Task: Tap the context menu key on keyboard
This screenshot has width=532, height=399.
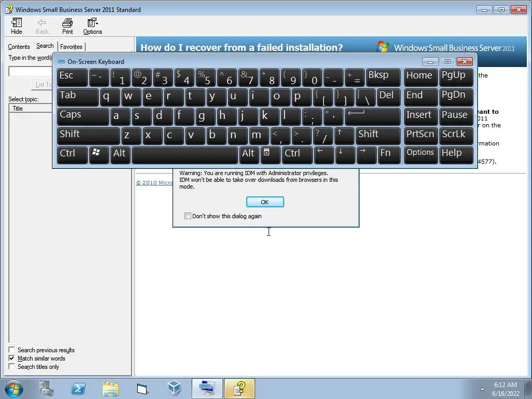Action: coord(270,155)
